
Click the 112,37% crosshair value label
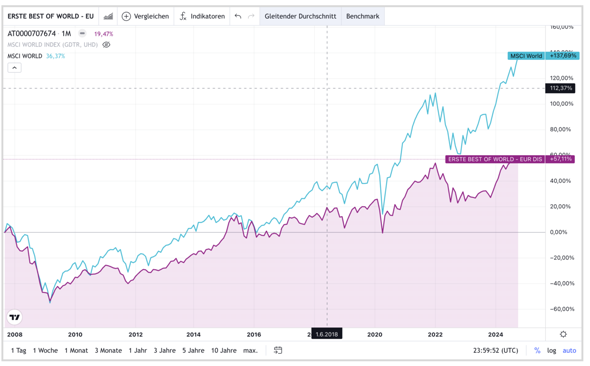[560, 88]
